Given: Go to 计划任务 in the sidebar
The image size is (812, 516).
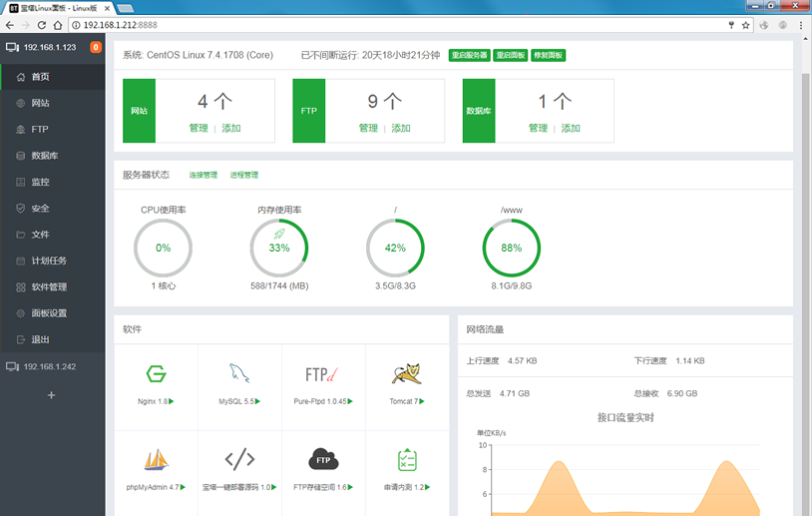Looking at the screenshot, I should tap(48, 260).
